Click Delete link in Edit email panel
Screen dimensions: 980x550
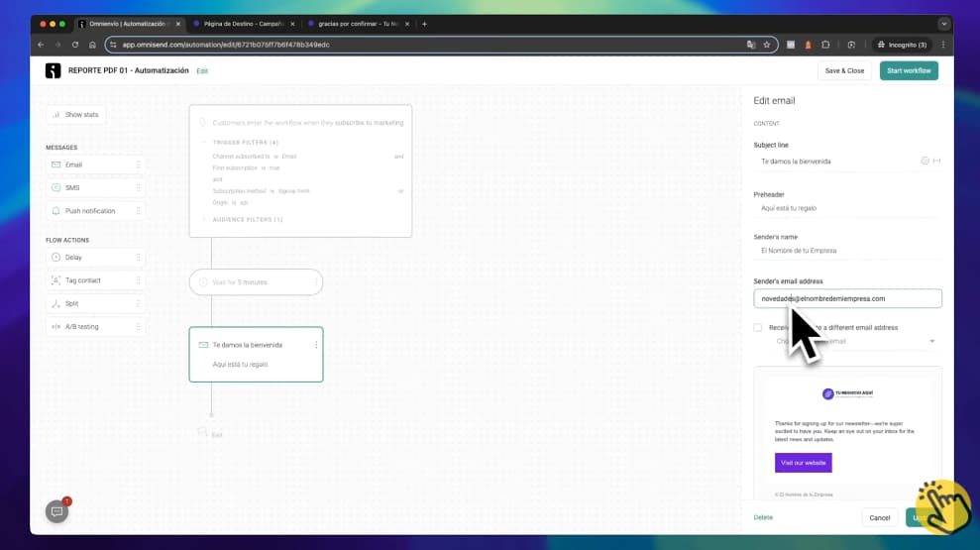point(763,517)
